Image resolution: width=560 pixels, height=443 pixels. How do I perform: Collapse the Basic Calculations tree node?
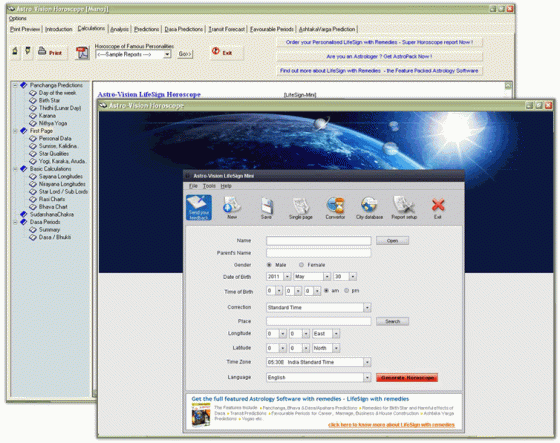(15, 169)
